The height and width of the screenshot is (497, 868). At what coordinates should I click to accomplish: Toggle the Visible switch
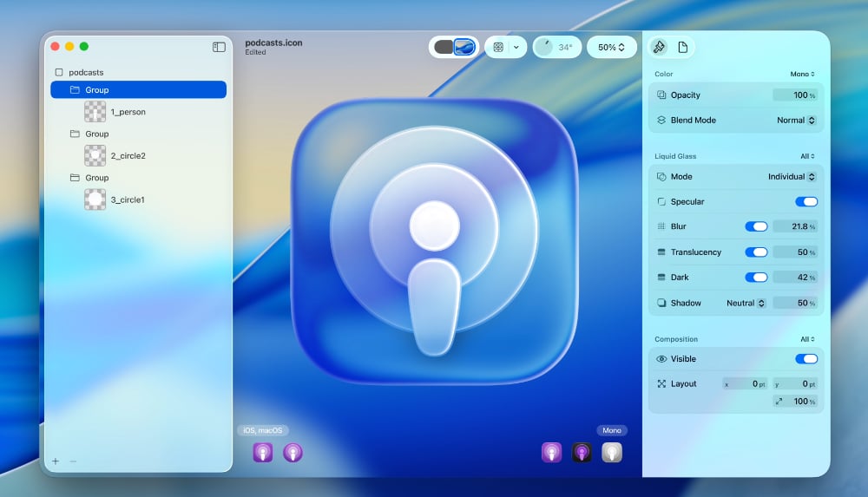click(806, 358)
